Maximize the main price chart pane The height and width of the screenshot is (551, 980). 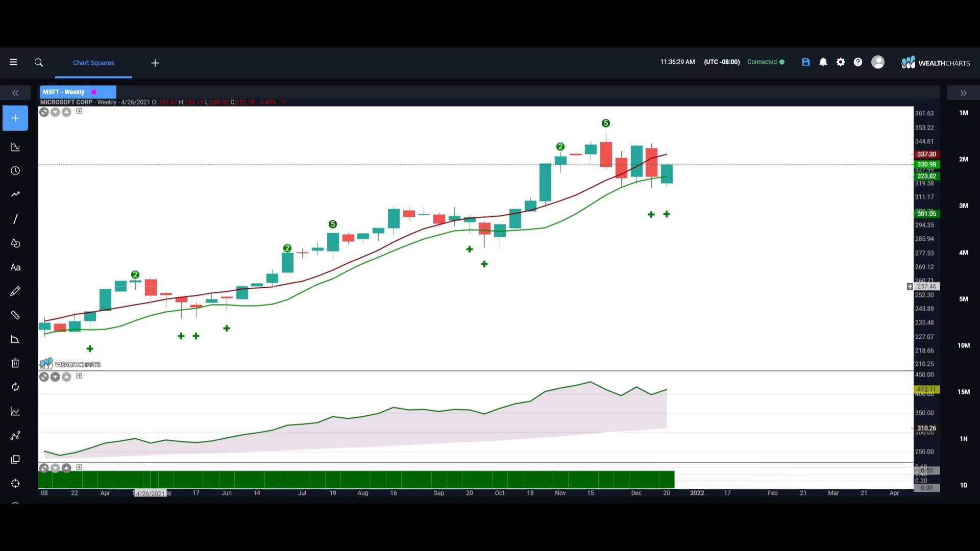pos(79,111)
